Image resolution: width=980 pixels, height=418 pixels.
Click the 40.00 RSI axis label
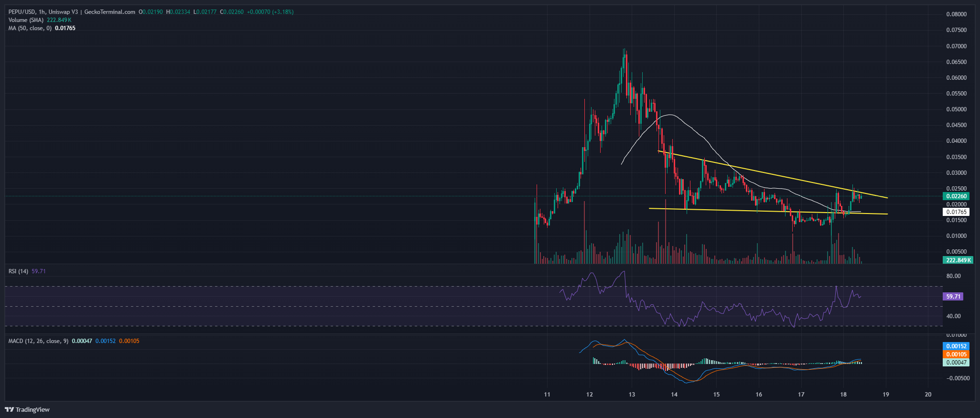point(953,316)
